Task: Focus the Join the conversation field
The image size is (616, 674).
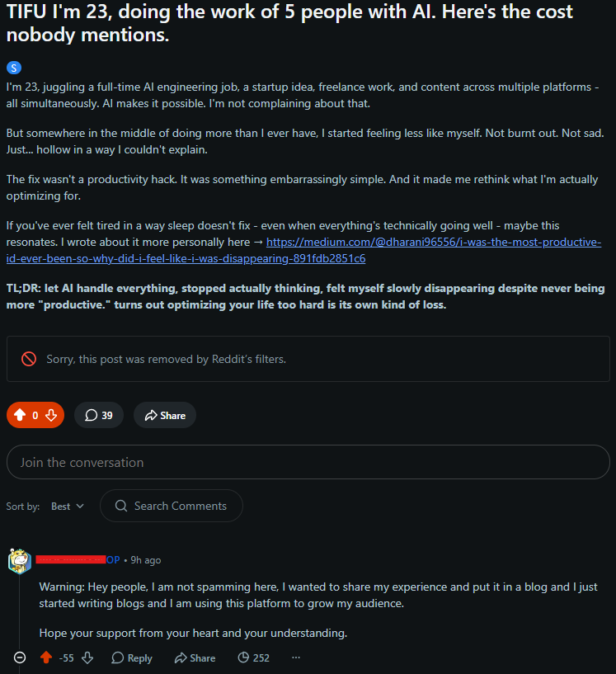Action: [x=308, y=462]
